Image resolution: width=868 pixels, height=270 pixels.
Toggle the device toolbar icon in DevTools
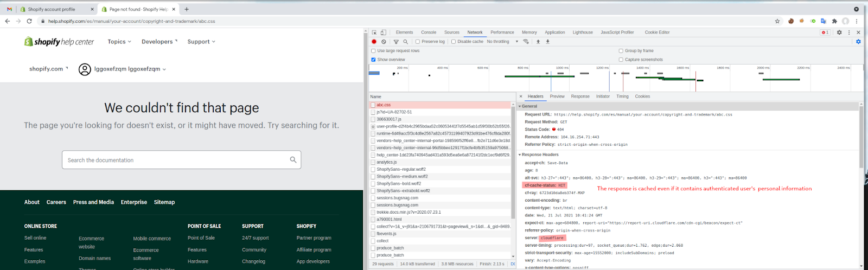[x=383, y=33]
